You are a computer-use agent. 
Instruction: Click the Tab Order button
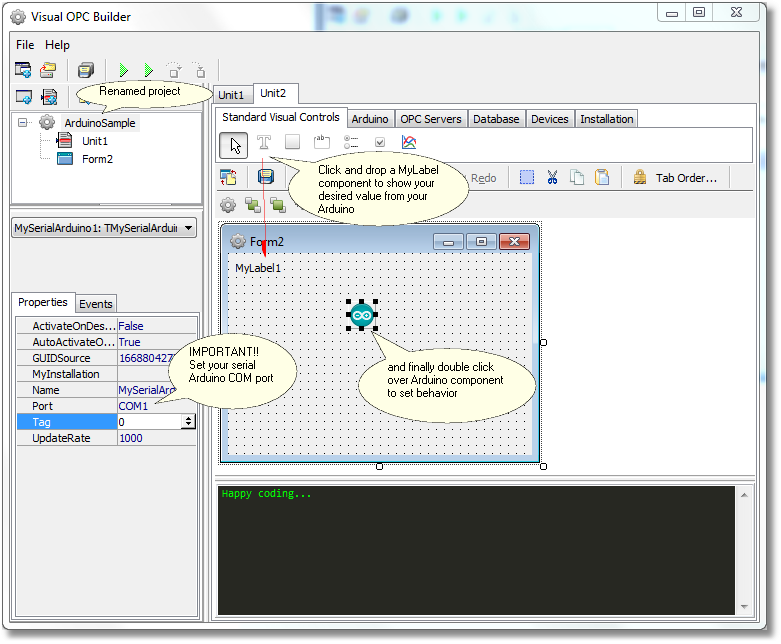coord(675,178)
